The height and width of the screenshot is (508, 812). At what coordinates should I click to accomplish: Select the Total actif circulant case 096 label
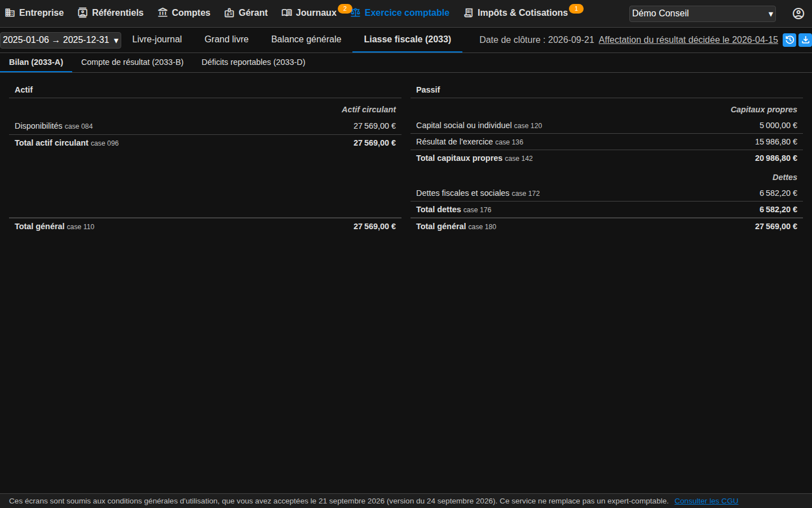67,143
